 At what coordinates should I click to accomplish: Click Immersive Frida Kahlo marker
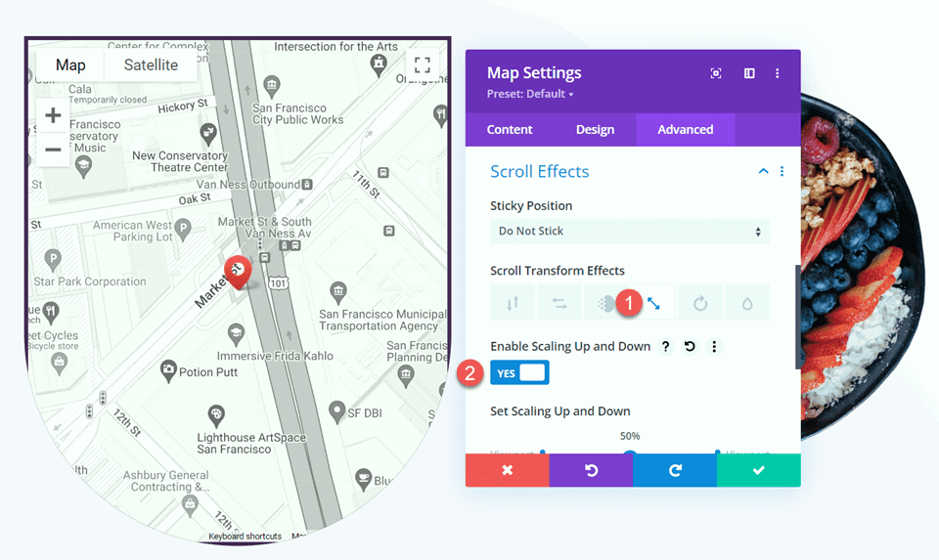pos(236,334)
